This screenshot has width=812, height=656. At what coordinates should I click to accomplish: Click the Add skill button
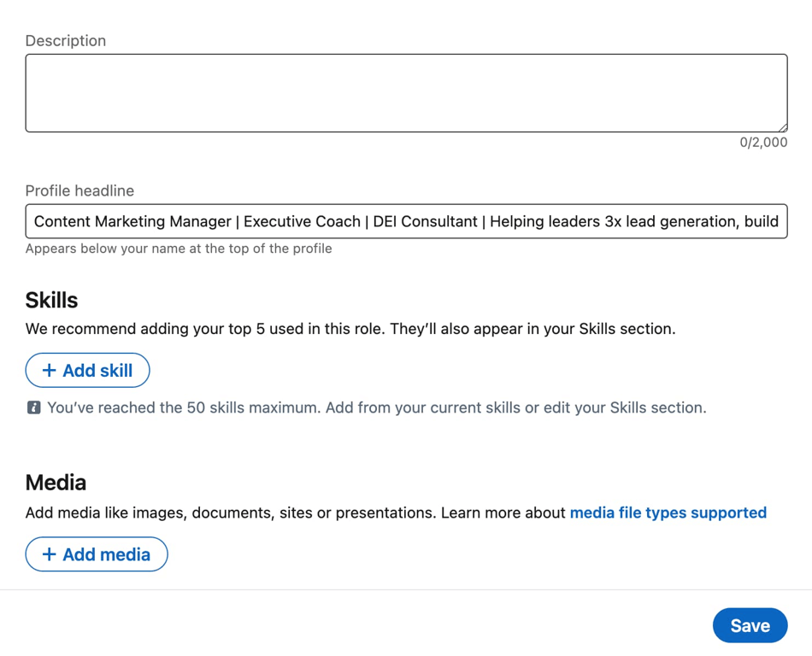click(x=87, y=371)
